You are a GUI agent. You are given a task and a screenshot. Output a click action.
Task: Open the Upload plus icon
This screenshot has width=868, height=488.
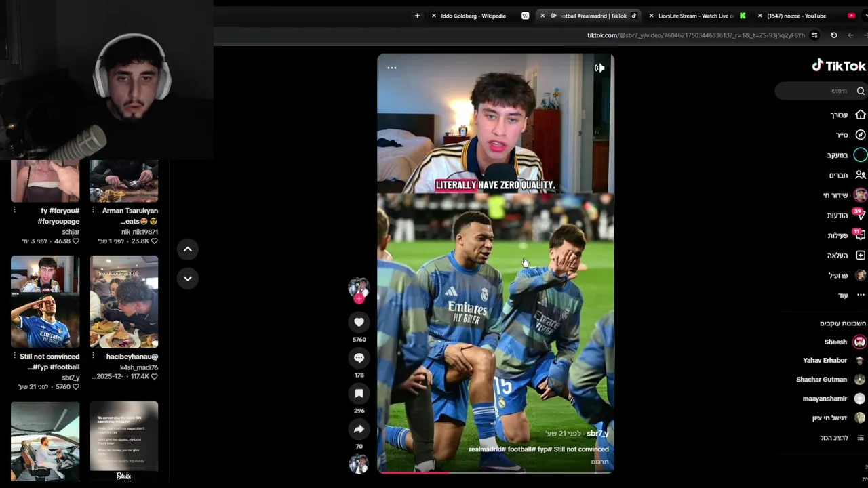pos(861,255)
